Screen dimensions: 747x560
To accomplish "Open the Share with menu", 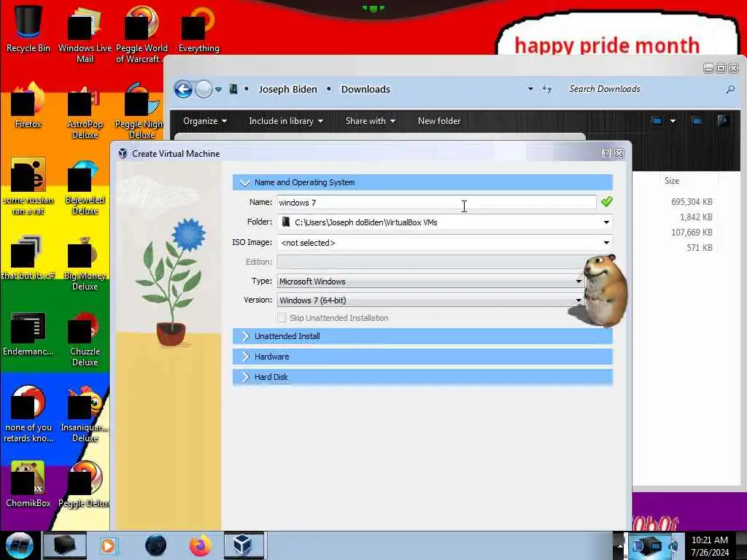I will click(x=370, y=121).
